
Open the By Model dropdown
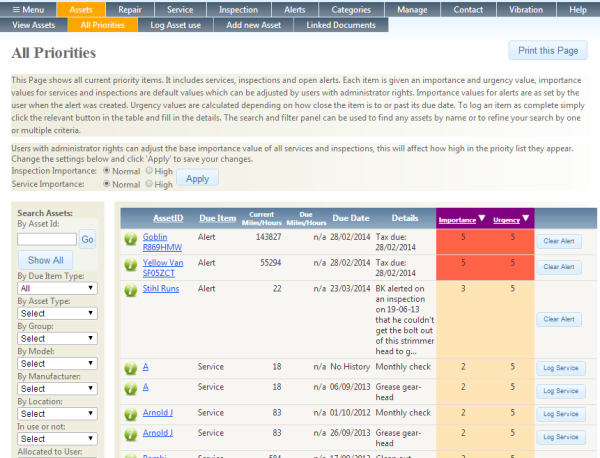tap(57, 363)
